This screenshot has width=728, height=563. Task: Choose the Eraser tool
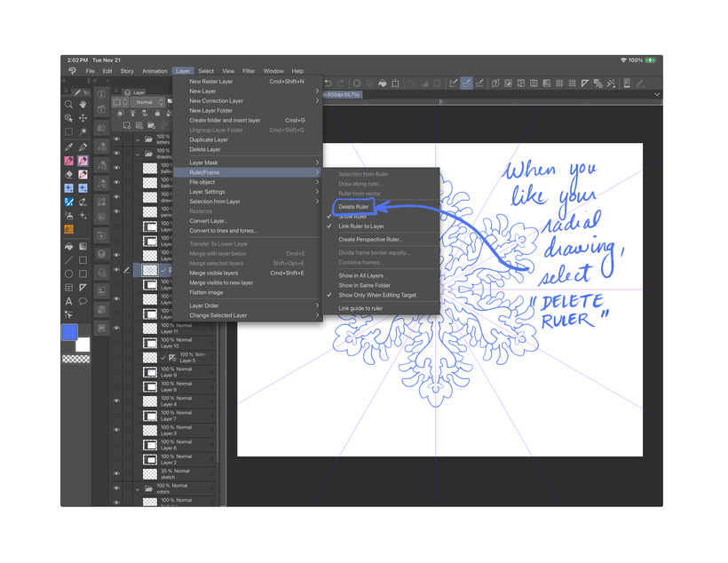click(x=68, y=175)
